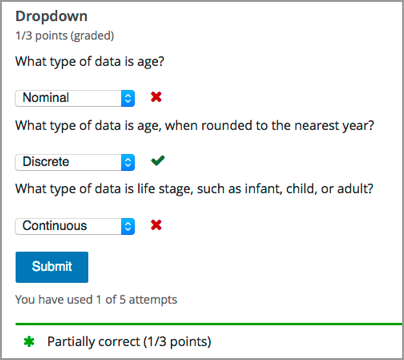Click the '1/3 points (graded)' score label
The image size is (404, 360).
[65, 36]
